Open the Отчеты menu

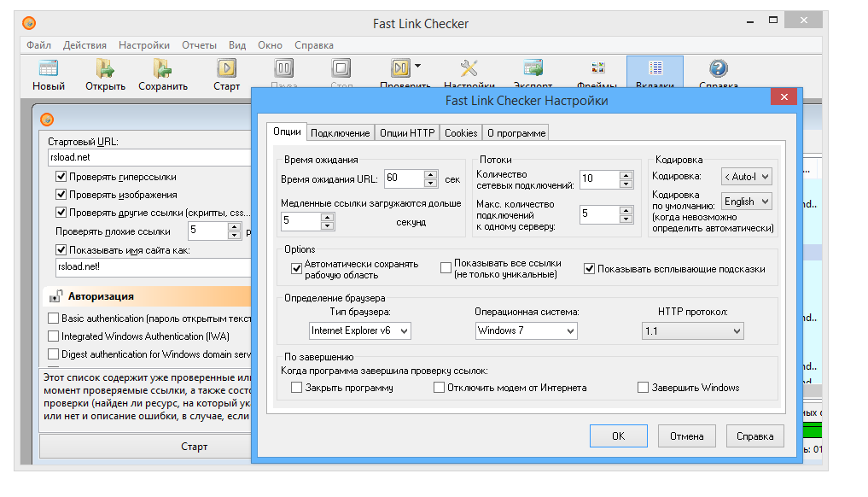tap(199, 45)
